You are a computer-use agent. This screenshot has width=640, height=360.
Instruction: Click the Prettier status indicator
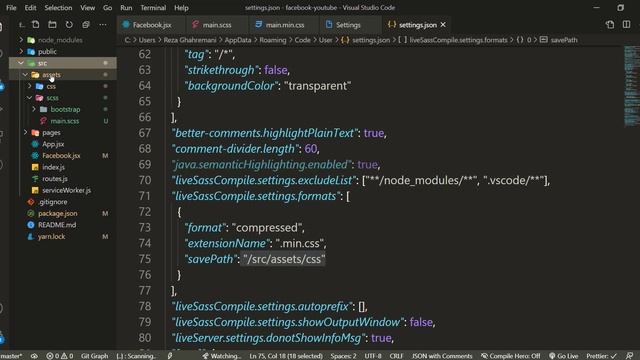click(x=602, y=356)
